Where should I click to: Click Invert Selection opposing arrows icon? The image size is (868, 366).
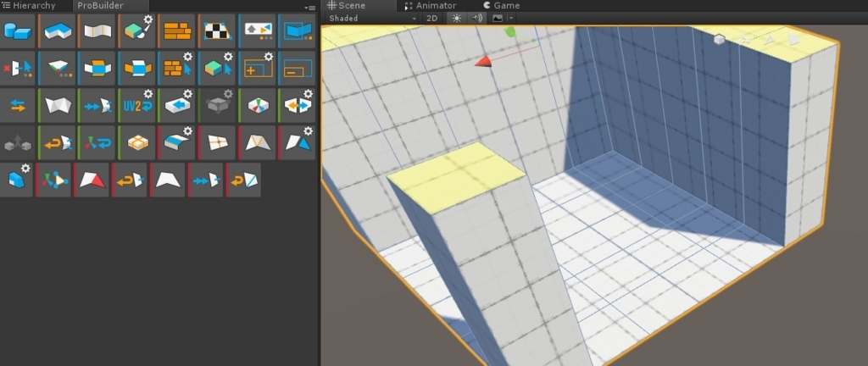pos(18,106)
